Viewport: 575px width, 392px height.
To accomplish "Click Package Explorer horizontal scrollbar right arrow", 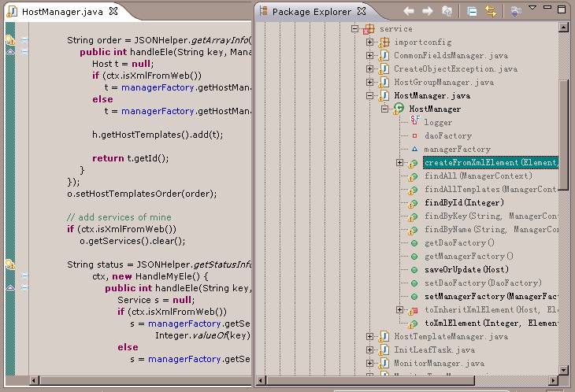I will tap(554, 381).
